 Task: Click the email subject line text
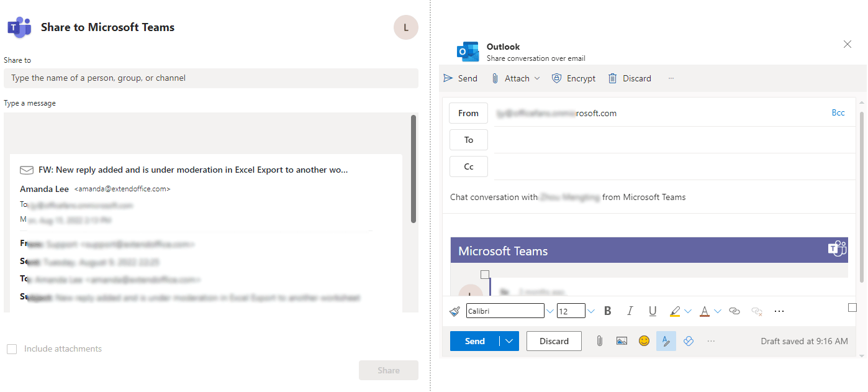(567, 198)
